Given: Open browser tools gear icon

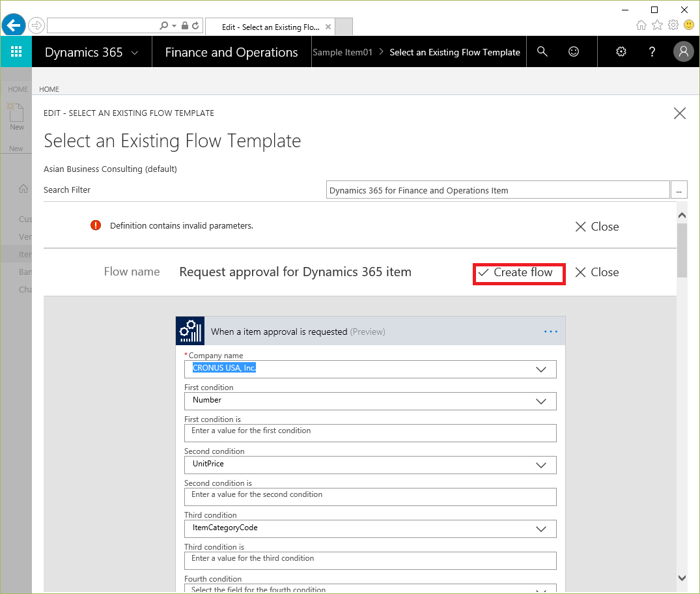Looking at the screenshot, I should point(673,25).
